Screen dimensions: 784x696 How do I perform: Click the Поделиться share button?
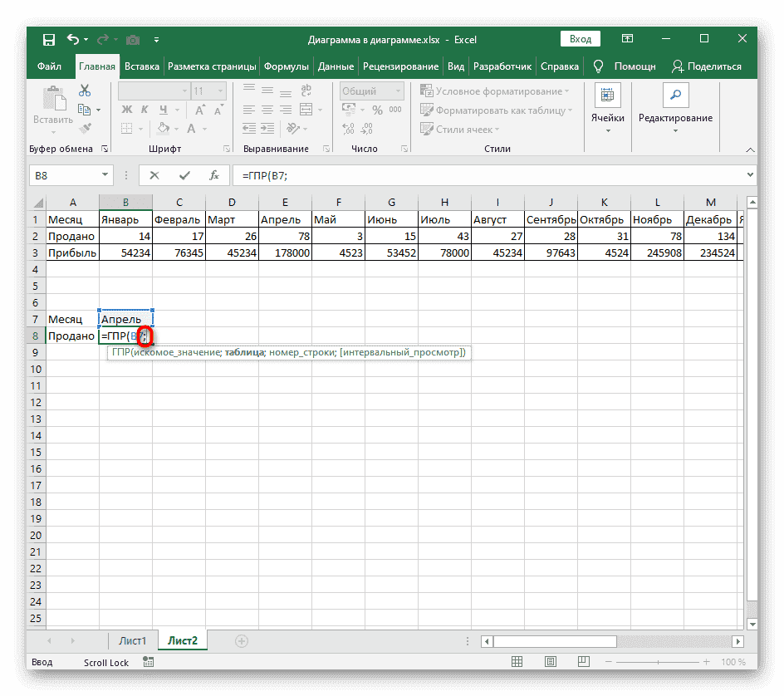click(x=706, y=66)
